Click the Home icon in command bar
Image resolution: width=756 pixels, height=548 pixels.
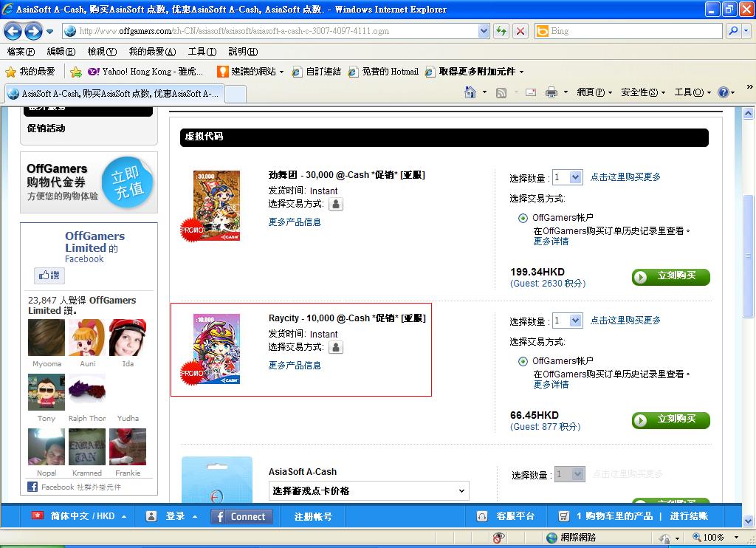click(x=470, y=92)
